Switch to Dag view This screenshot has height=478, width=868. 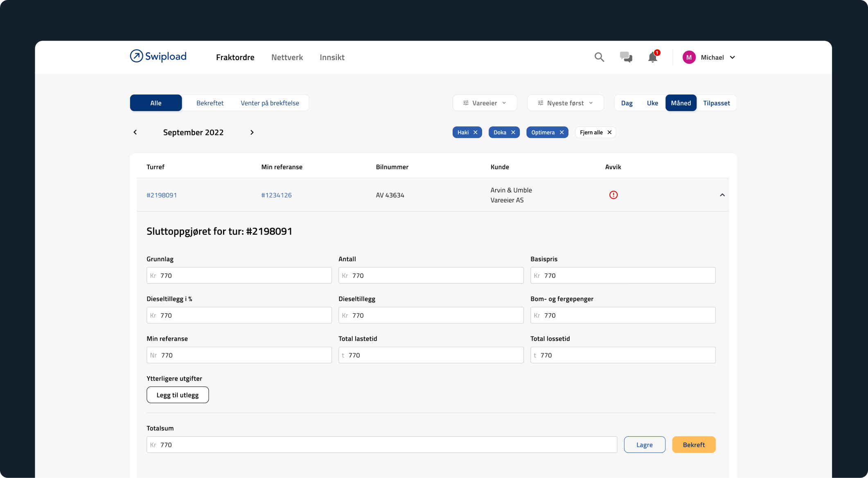pyautogui.click(x=627, y=103)
